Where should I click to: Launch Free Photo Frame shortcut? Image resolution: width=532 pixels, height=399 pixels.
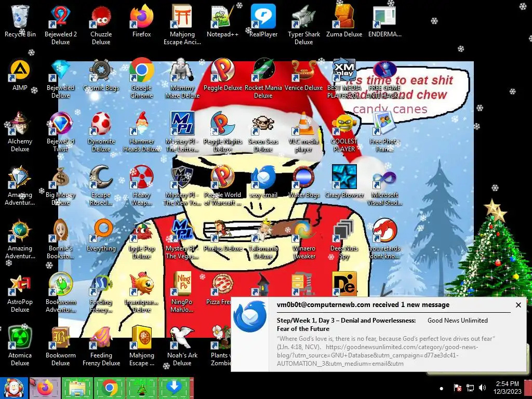tap(385, 131)
